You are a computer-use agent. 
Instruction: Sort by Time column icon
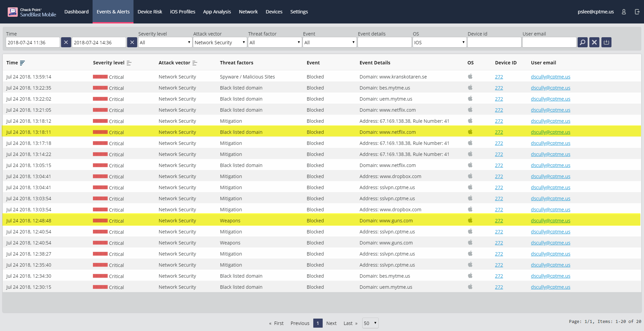[22, 63]
